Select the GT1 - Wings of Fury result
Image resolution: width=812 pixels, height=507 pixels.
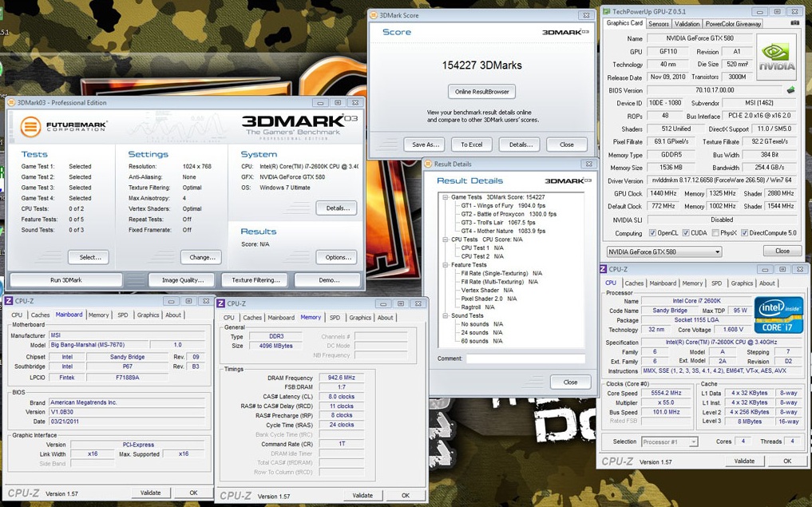503,206
